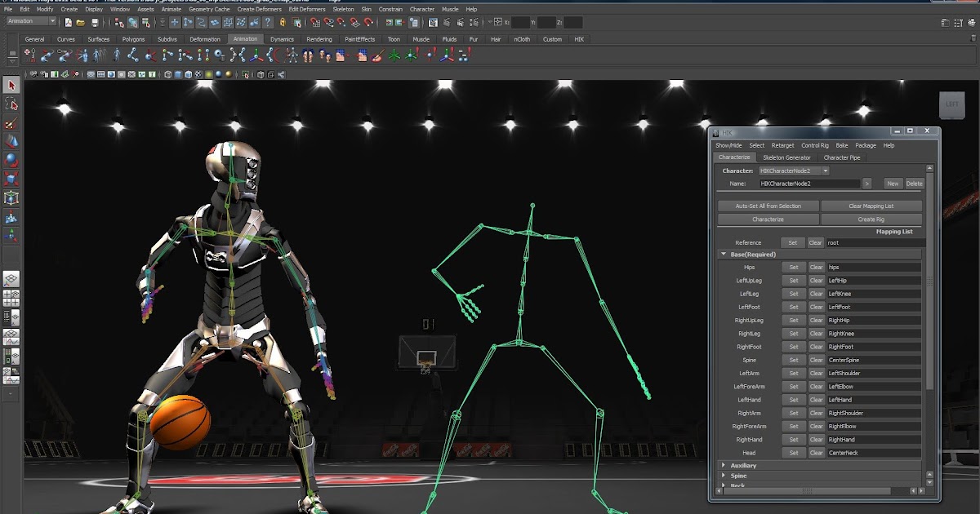This screenshot has width=980, height=514.
Task: Click the Show Manipulator tool icon
Action: tap(11, 236)
